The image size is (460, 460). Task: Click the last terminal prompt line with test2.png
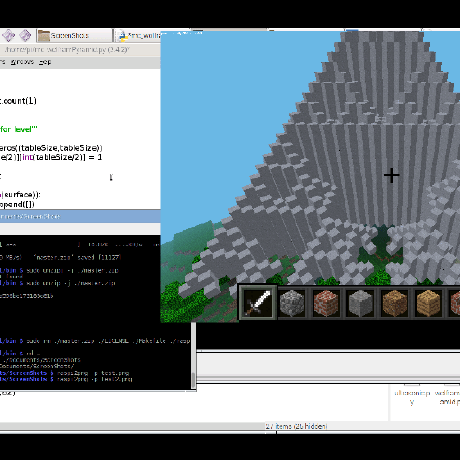[66, 379]
